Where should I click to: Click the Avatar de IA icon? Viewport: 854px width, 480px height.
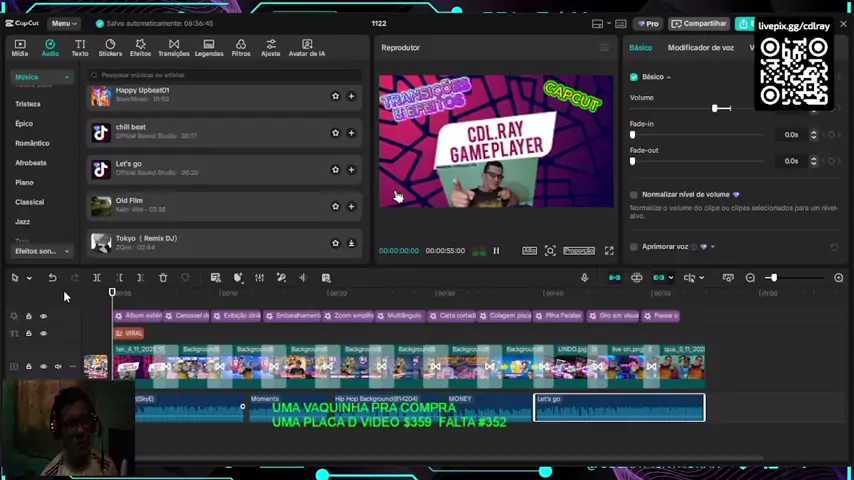(x=307, y=47)
